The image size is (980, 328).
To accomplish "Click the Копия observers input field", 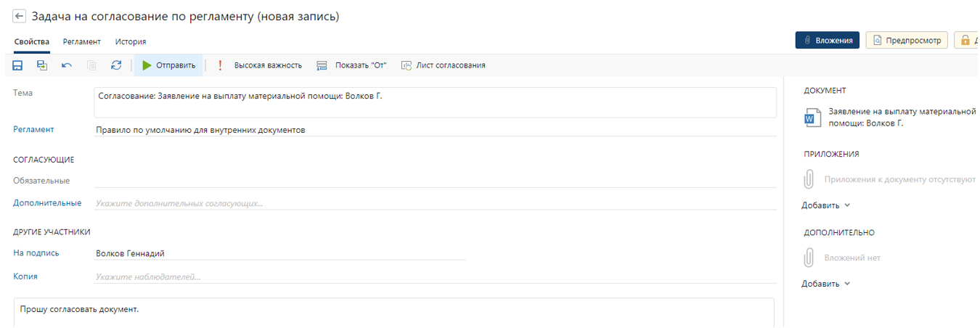I will 434,276.
